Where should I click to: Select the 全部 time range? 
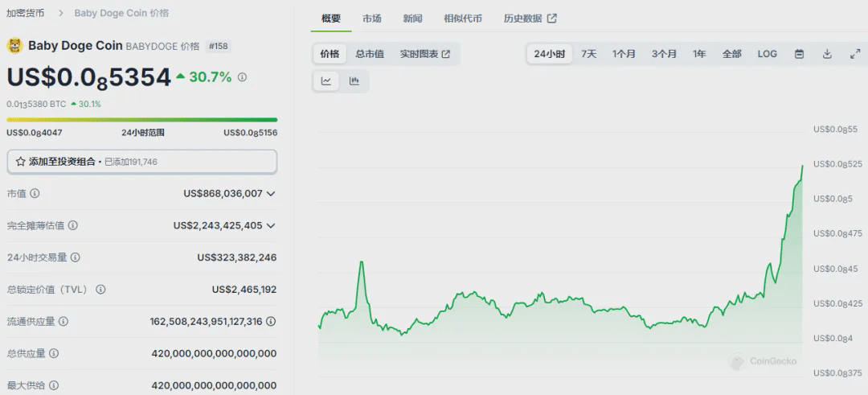732,54
